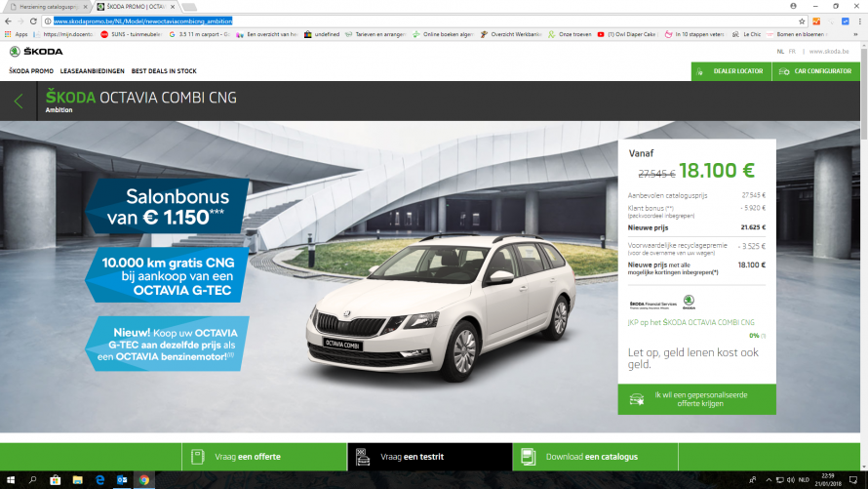The width and height of the screenshot is (868, 489).
Task: Click browser back arrow
Action: (8, 21)
